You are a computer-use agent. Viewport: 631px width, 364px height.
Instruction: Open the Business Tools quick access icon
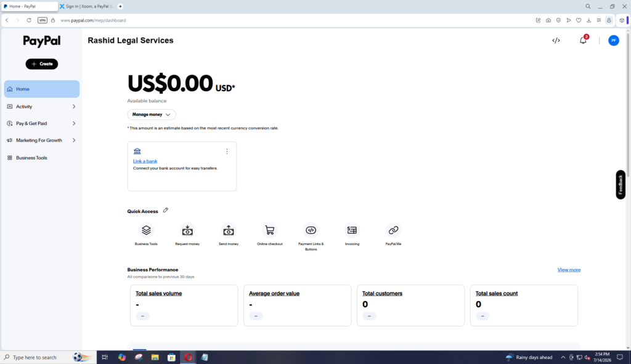pyautogui.click(x=146, y=230)
